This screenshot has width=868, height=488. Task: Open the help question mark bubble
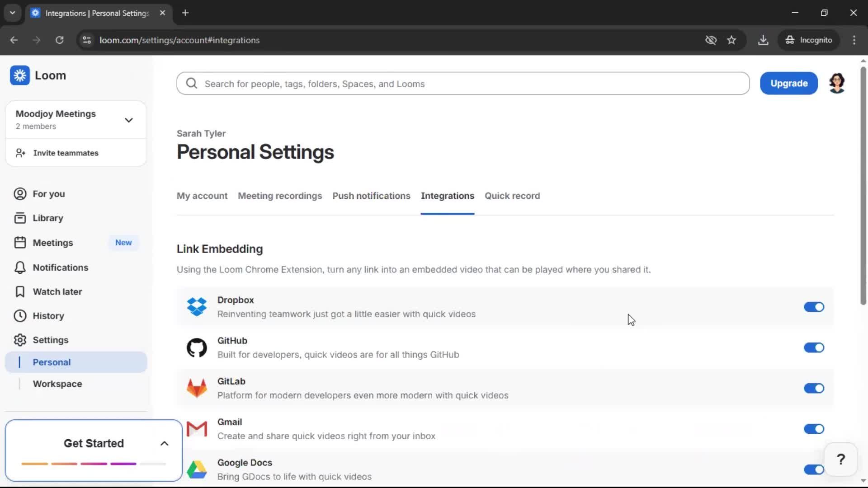840,459
